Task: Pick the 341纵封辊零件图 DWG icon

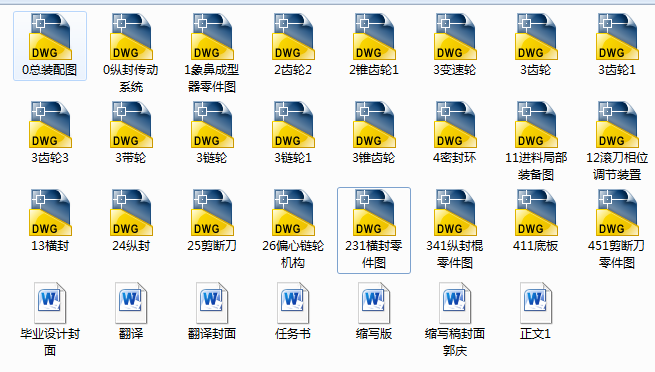Action: pos(455,213)
